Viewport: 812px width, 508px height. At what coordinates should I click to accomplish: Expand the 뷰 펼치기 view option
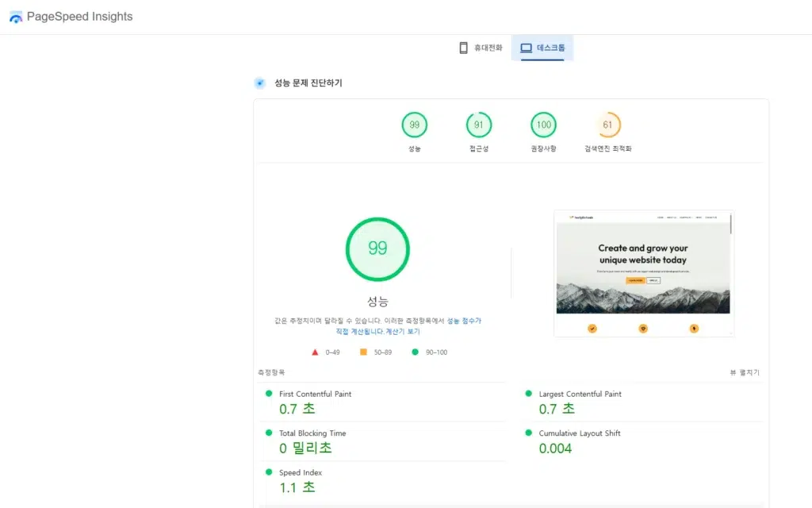pyautogui.click(x=743, y=371)
